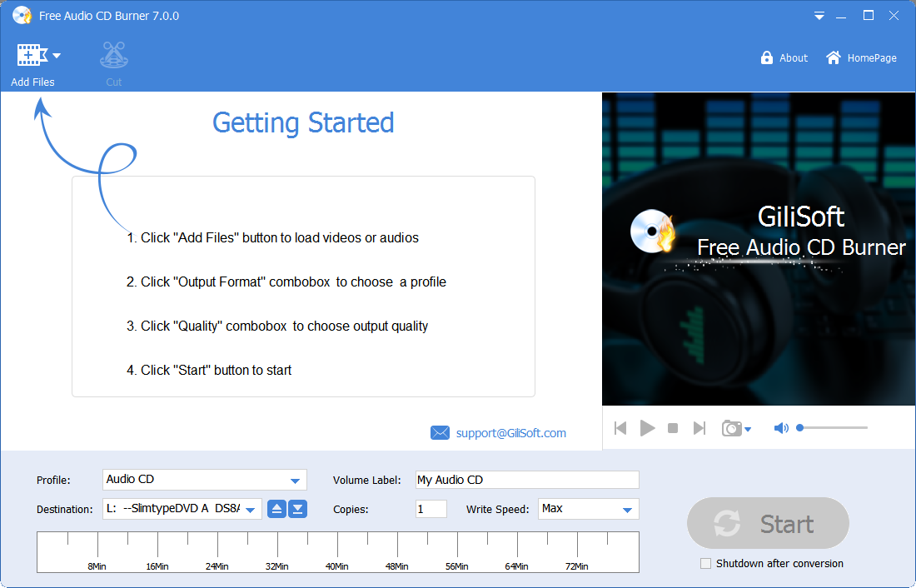Click the 8Min ruler label

click(x=97, y=566)
